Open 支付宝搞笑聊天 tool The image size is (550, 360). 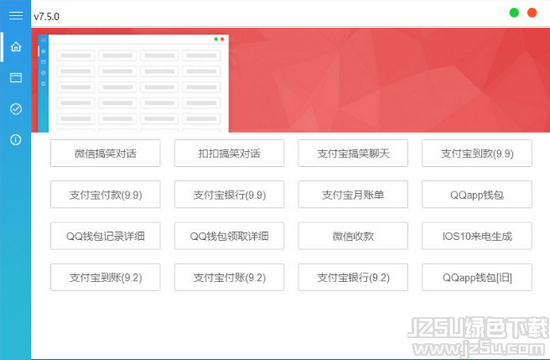point(353,153)
